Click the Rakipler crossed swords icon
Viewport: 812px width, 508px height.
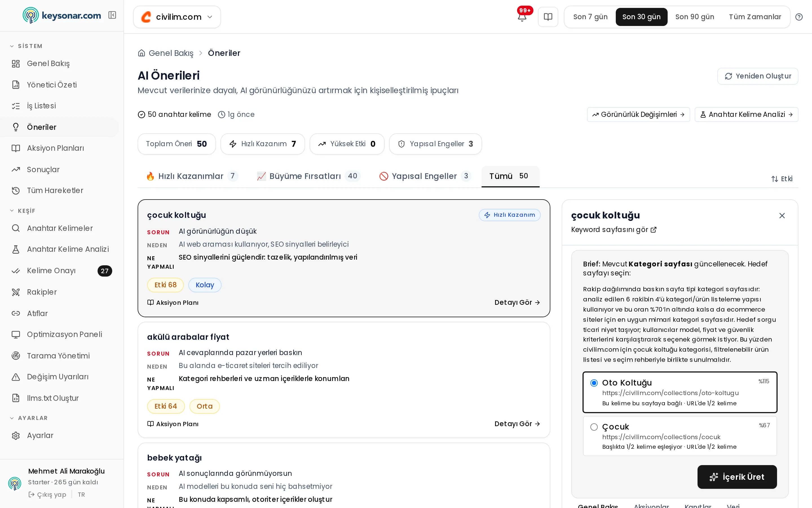tap(16, 292)
